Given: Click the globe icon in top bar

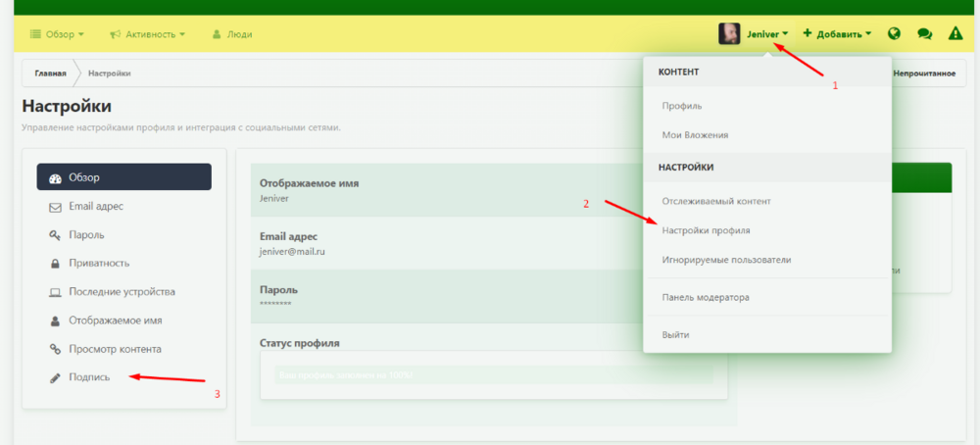Looking at the screenshot, I should pos(894,33).
